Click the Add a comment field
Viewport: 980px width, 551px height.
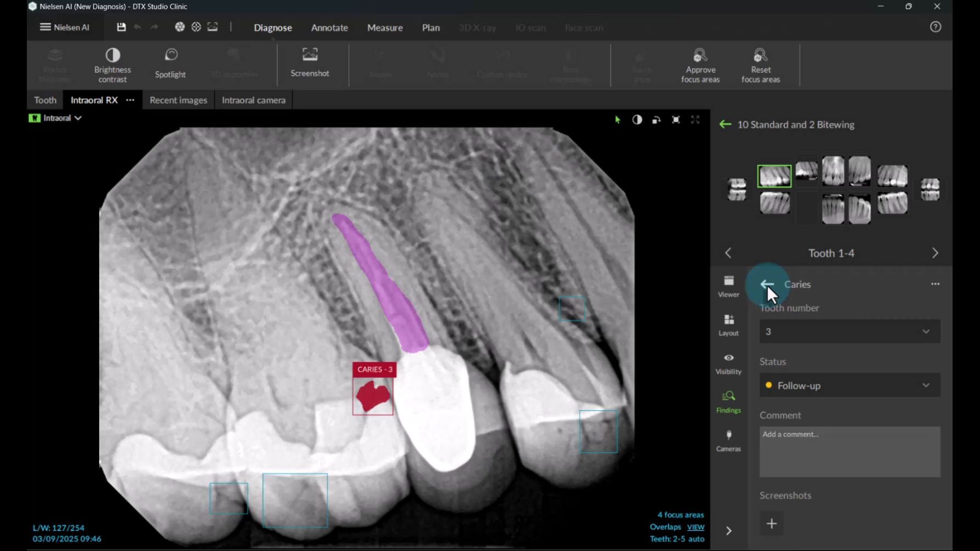[x=850, y=451]
